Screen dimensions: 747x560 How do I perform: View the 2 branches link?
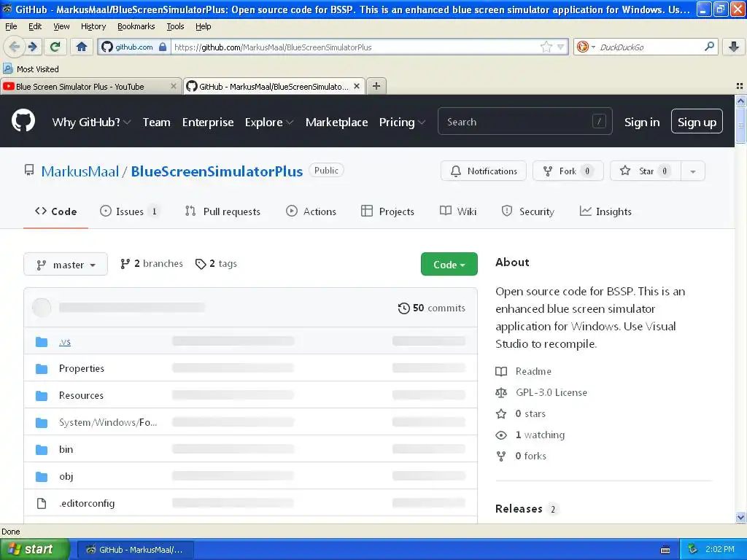(152, 263)
